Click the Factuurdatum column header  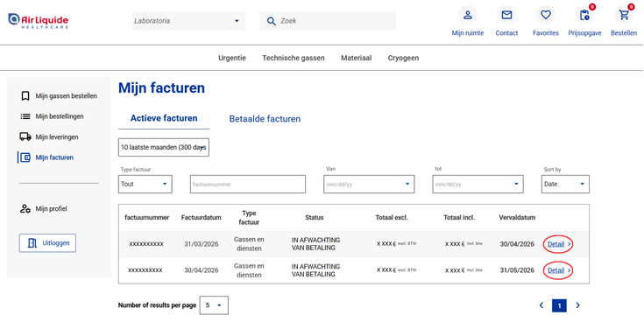(202, 217)
